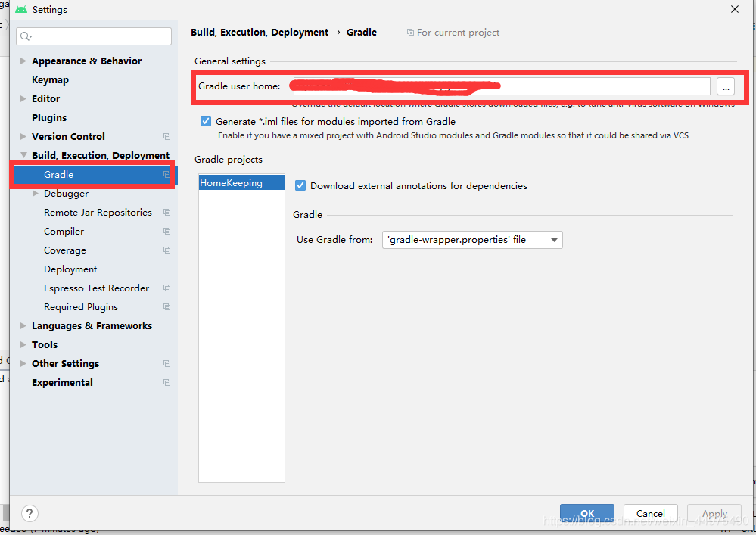This screenshot has width=756, height=535.
Task: Open Remote Jar Repositories settings
Action: [x=98, y=213]
